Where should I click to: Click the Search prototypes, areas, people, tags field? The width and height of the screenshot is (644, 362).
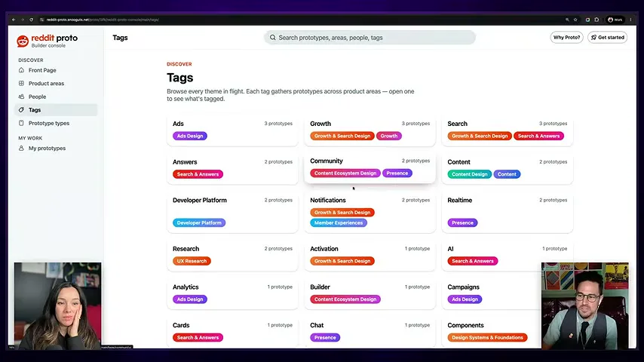[370, 38]
